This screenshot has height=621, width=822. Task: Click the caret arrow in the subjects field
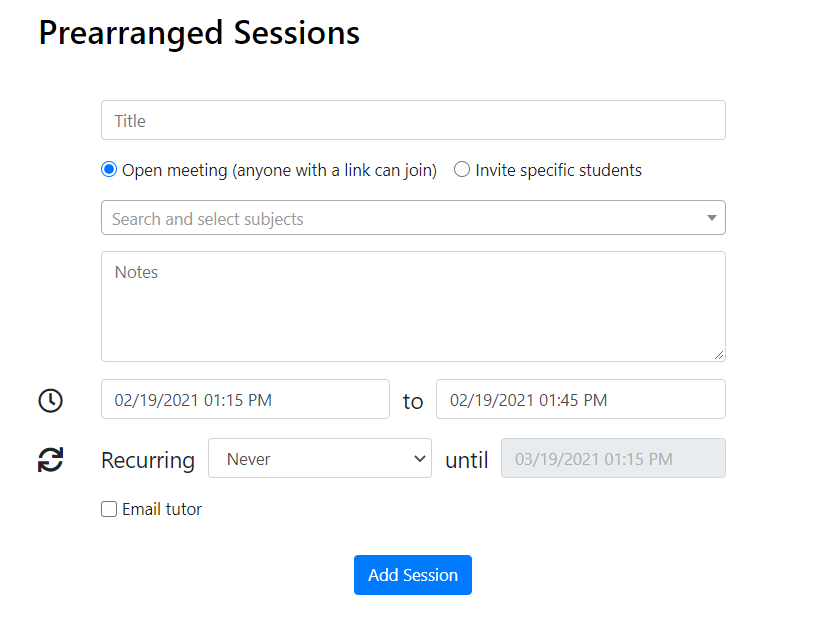point(711,218)
